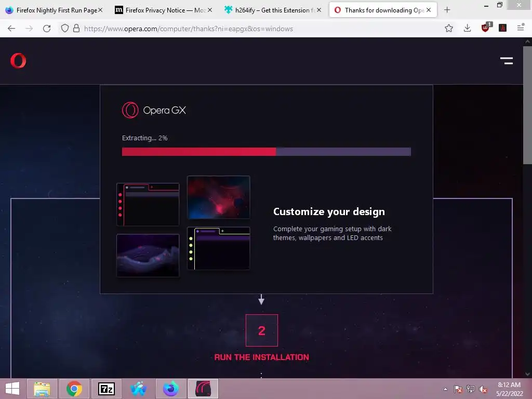This screenshot has width=532, height=399.
Task: Open the network tray icon
Action: pyautogui.click(x=471, y=389)
